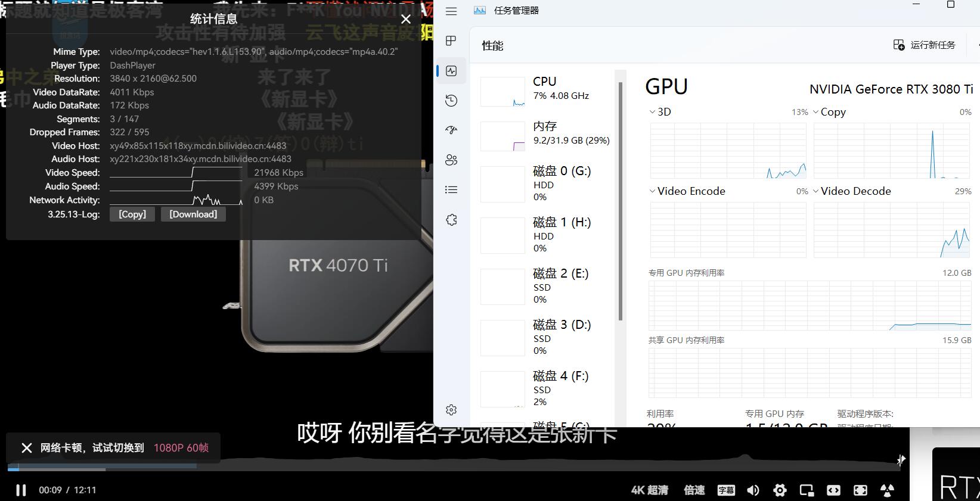This screenshot has height=501, width=980.
Task: Click the radiation-style icon in player controls
Action: 887,490
